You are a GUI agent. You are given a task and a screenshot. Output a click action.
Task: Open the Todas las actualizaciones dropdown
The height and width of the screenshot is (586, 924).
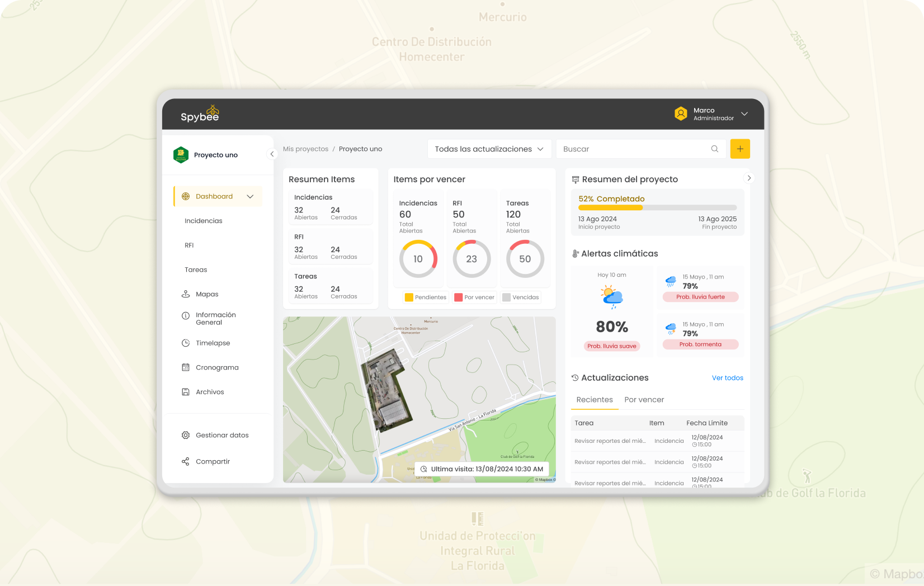click(489, 149)
